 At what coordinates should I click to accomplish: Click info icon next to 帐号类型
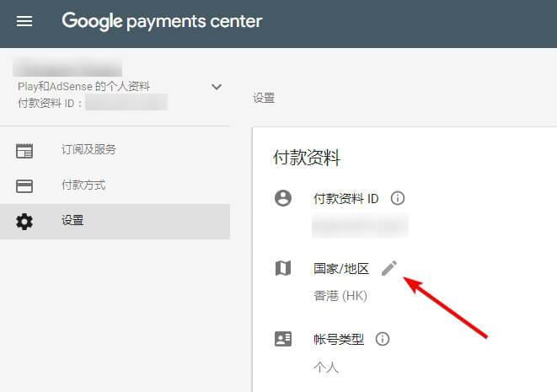click(x=383, y=339)
